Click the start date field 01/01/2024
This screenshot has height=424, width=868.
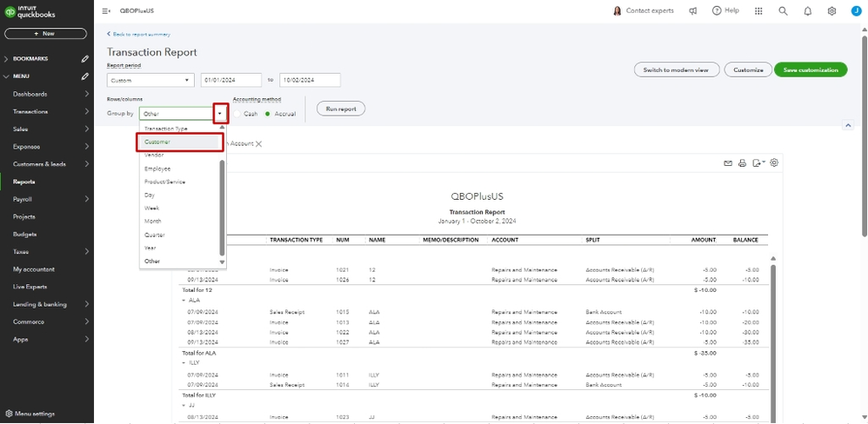point(230,80)
